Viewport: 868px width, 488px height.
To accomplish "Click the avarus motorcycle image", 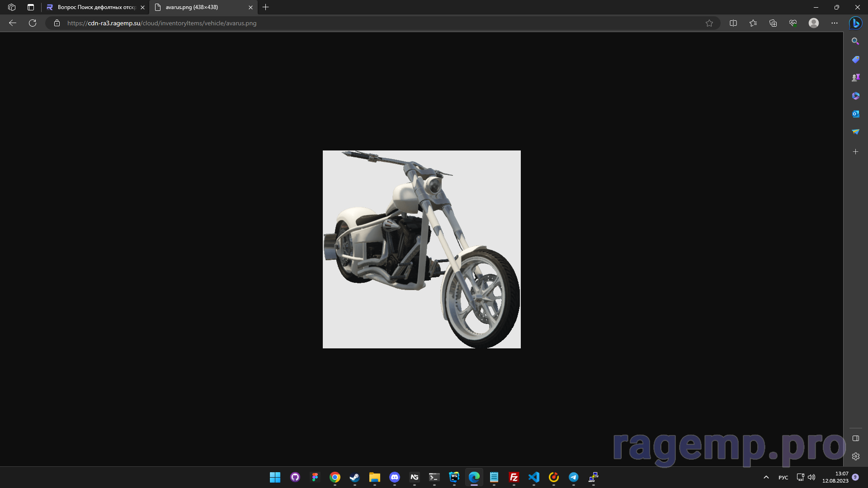I will pos(421,249).
